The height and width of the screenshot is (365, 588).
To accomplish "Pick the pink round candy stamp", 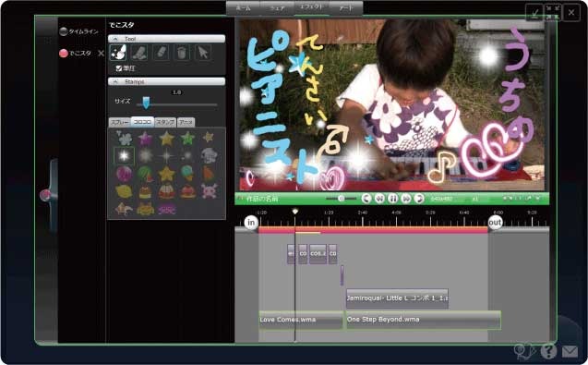I will pos(124,174).
